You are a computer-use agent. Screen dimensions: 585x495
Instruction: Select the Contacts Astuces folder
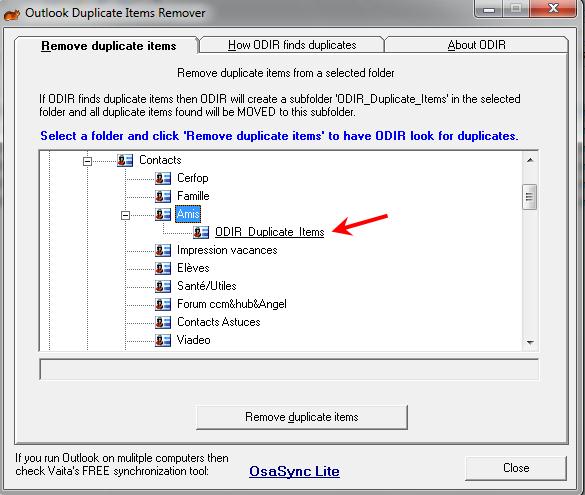click(x=219, y=322)
